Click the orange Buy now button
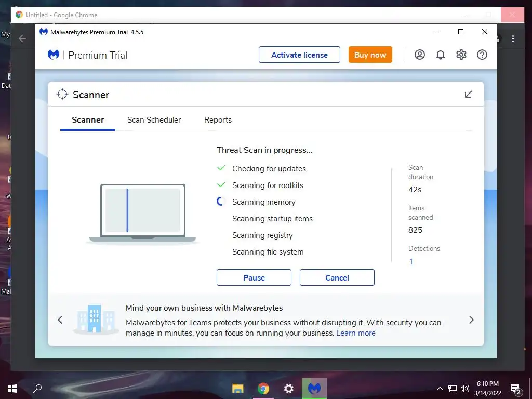 (x=370, y=55)
